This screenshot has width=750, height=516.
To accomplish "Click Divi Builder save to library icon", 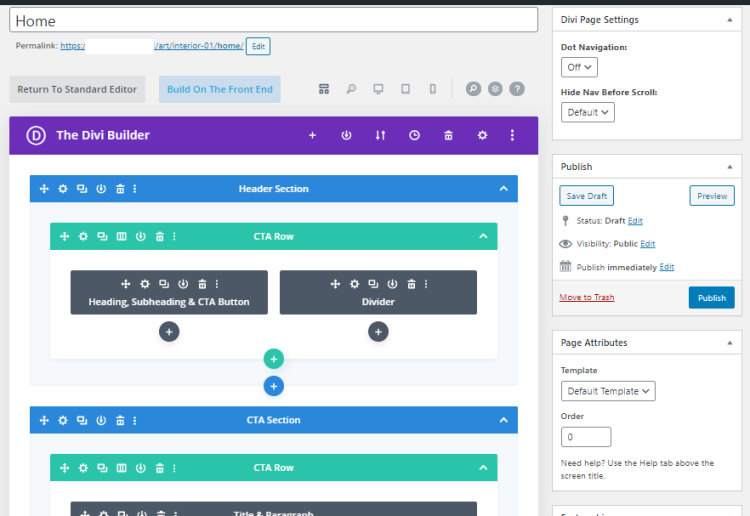I will [x=346, y=135].
